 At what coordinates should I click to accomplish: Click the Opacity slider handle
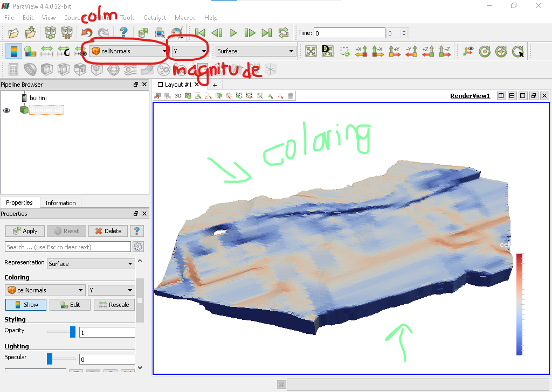(73, 332)
